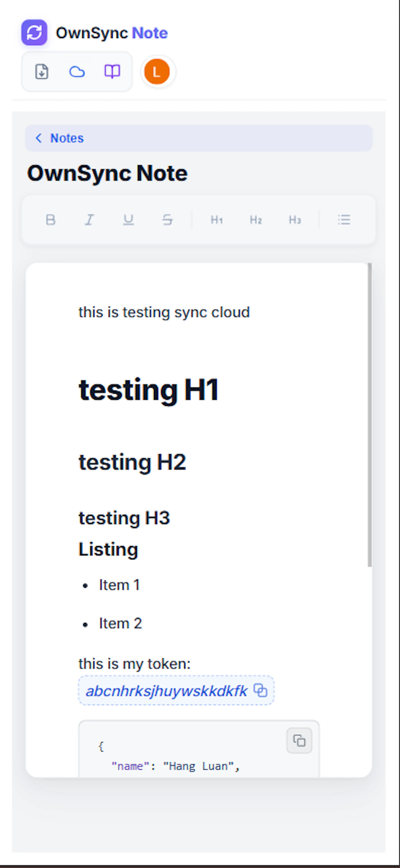Toggle strikethrough formatting

[167, 220]
